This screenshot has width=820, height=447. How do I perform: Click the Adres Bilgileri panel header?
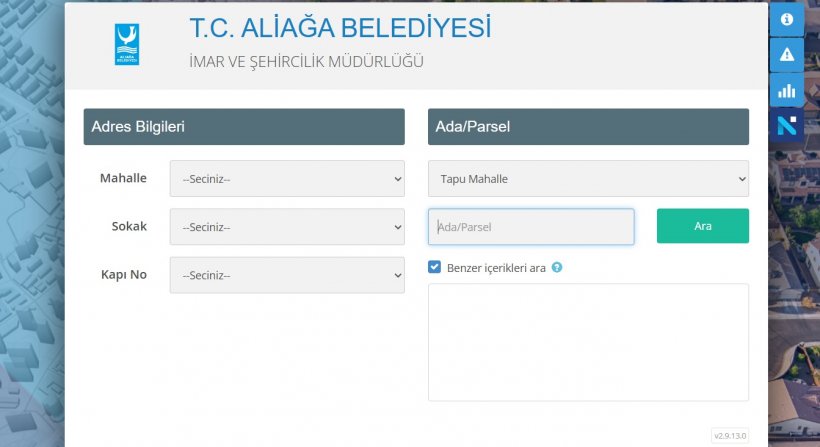244,127
